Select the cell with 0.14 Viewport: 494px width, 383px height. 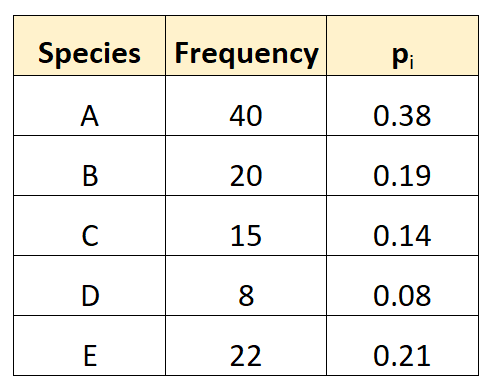403,226
